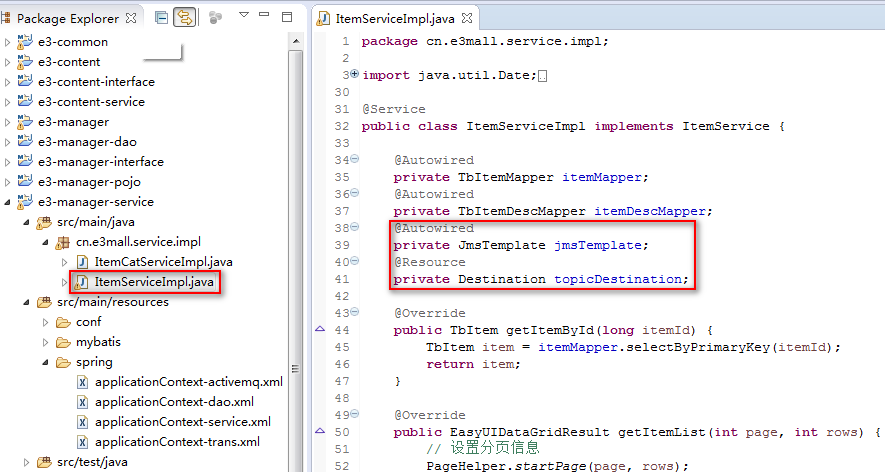Image resolution: width=885 pixels, height=472 pixels.
Task: Expand e3-content-service project
Action: [7, 102]
